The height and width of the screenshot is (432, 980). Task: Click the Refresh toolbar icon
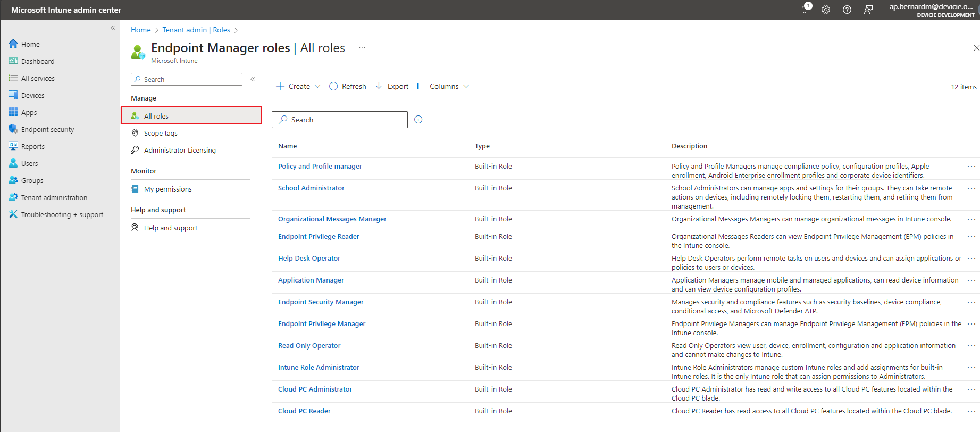pos(333,86)
